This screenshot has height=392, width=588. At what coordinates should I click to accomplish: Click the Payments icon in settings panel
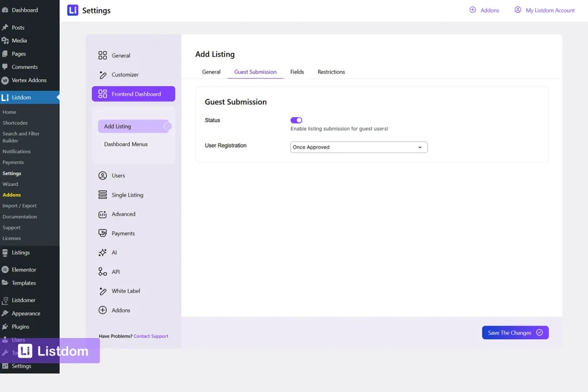[102, 233]
